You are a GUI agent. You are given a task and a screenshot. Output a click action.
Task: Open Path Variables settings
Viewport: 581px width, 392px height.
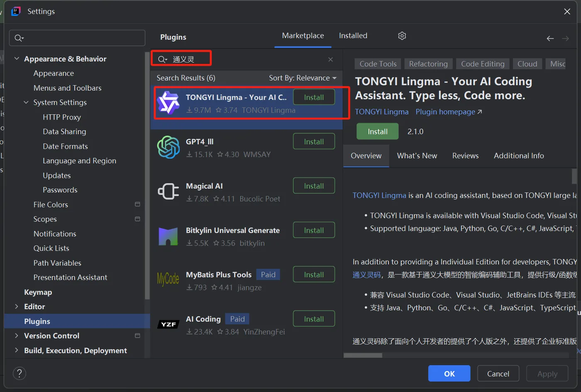pyautogui.click(x=57, y=263)
